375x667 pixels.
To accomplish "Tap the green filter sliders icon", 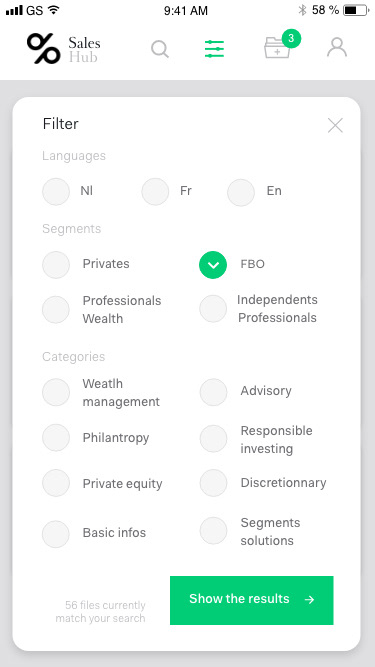I will coord(214,49).
